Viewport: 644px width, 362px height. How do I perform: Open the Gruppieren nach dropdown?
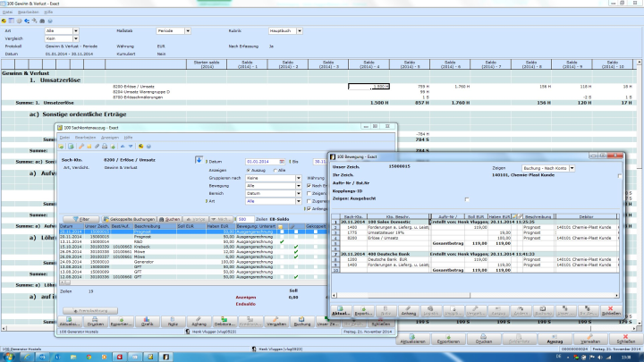pyautogui.click(x=299, y=178)
